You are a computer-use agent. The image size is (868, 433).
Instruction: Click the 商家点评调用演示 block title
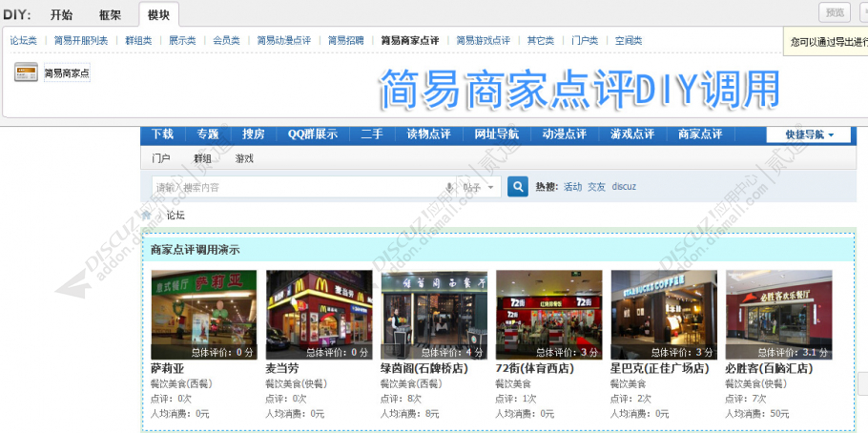(x=196, y=250)
